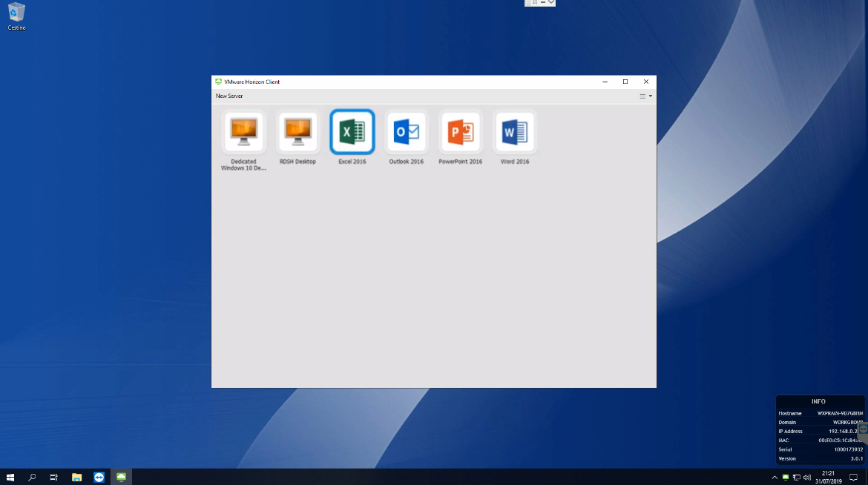868x485 pixels.
Task: Open the network tray icon
Action: point(796,478)
